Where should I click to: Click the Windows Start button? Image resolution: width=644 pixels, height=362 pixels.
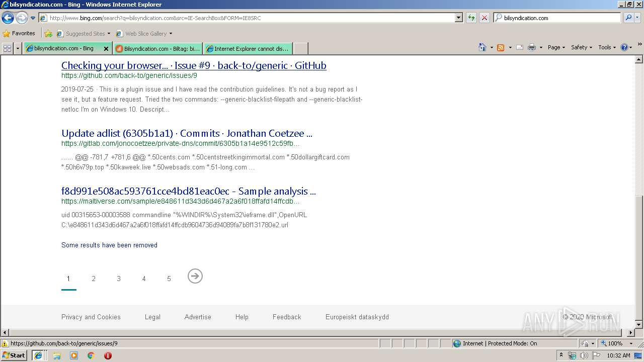click(x=14, y=355)
